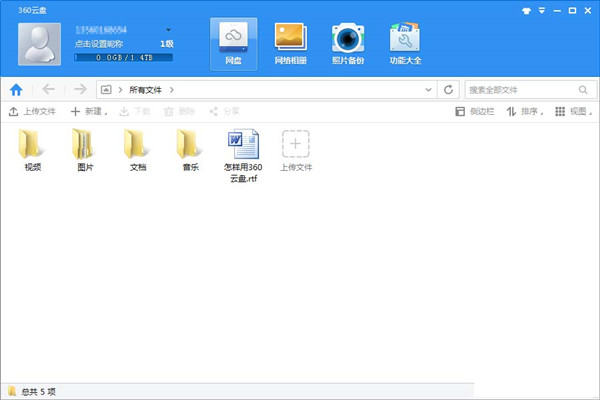
Task: Select the 图片 folder
Action: tap(85, 150)
